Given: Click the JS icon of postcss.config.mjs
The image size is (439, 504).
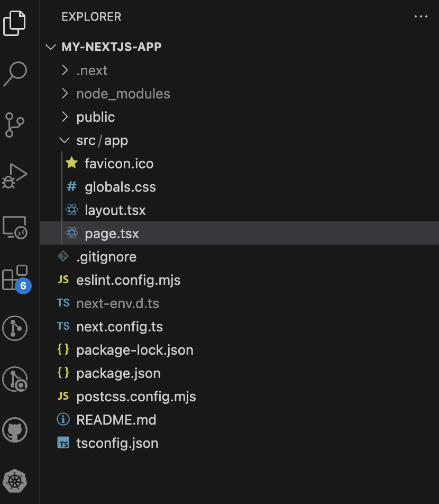Looking at the screenshot, I should [63, 396].
